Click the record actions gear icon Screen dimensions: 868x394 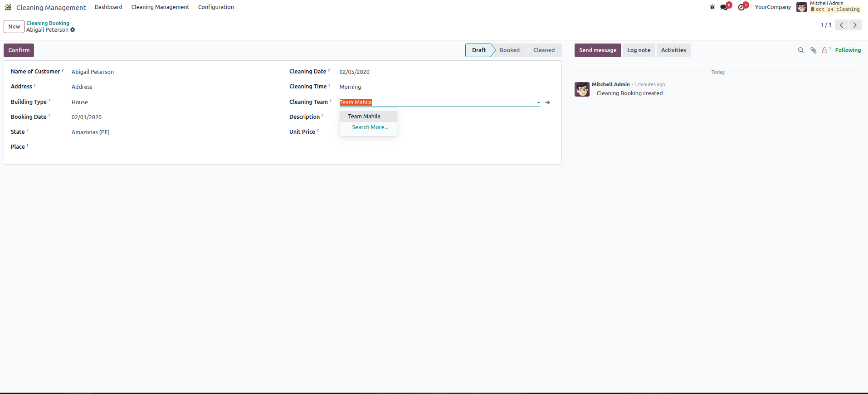(73, 30)
